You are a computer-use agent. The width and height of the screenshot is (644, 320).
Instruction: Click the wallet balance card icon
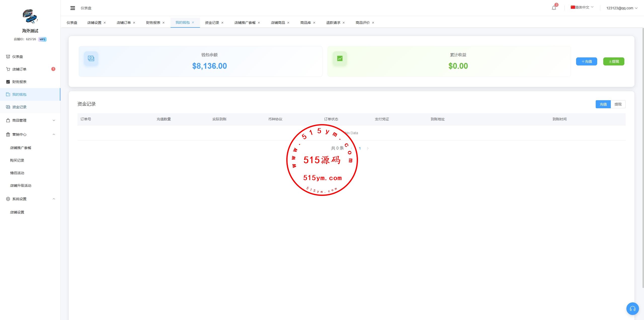[x=91, y=58]
